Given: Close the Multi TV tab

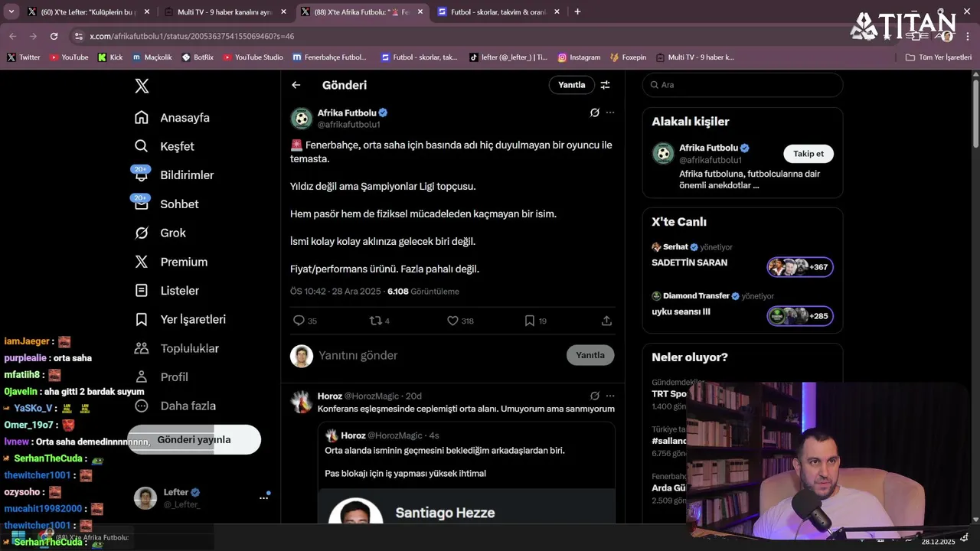Looking at the screenshot, I should click(x=283, y=12).
